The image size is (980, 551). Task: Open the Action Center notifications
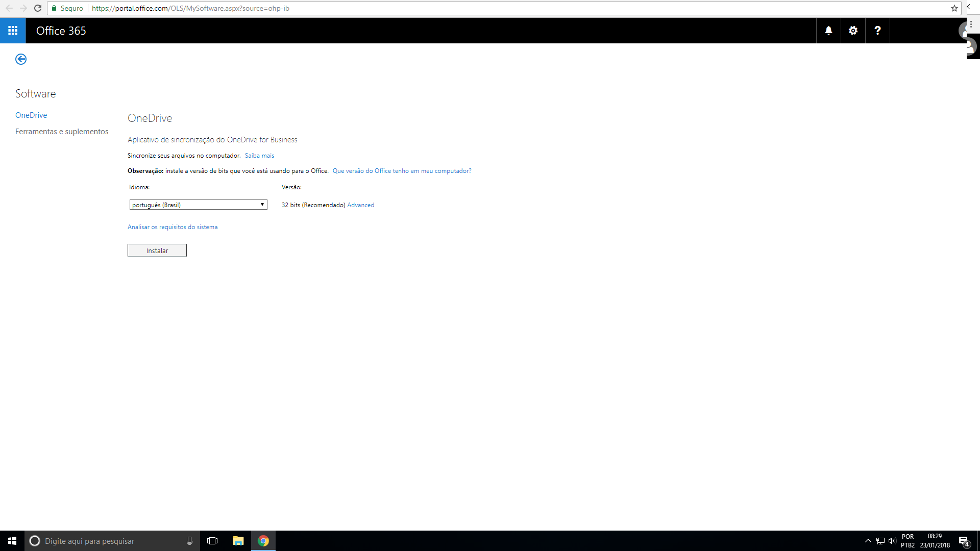tap(964, 541)
